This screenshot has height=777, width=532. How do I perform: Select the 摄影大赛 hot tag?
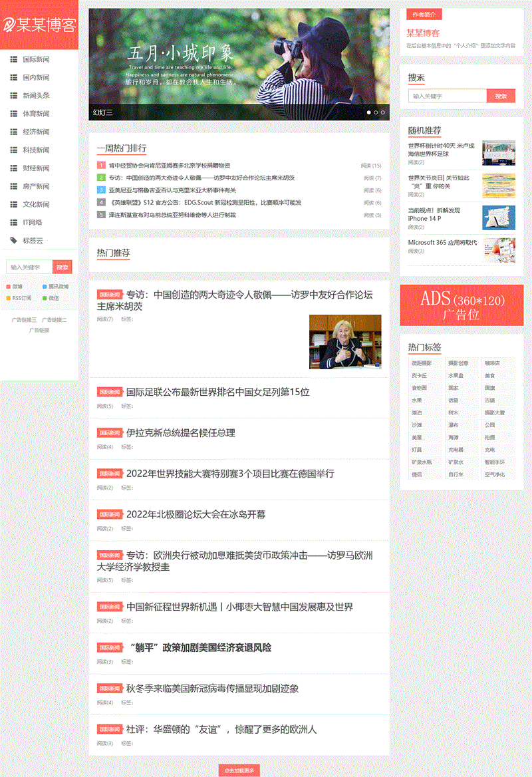(495, 412)
